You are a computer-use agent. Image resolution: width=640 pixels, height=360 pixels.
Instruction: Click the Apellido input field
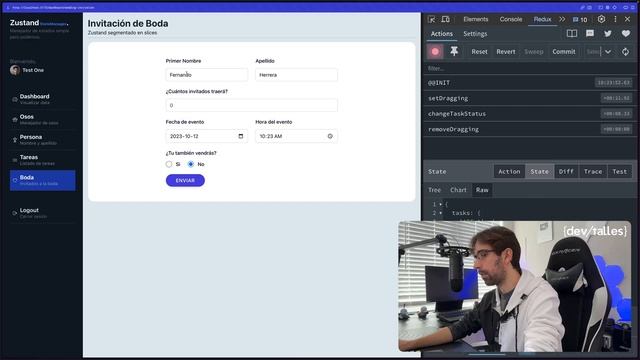point(296,75)
